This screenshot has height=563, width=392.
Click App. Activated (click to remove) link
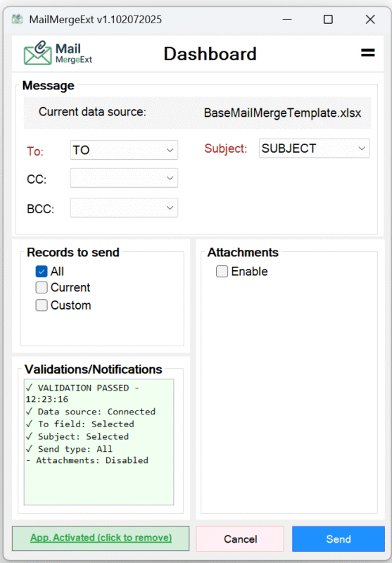tap(101, 538)
